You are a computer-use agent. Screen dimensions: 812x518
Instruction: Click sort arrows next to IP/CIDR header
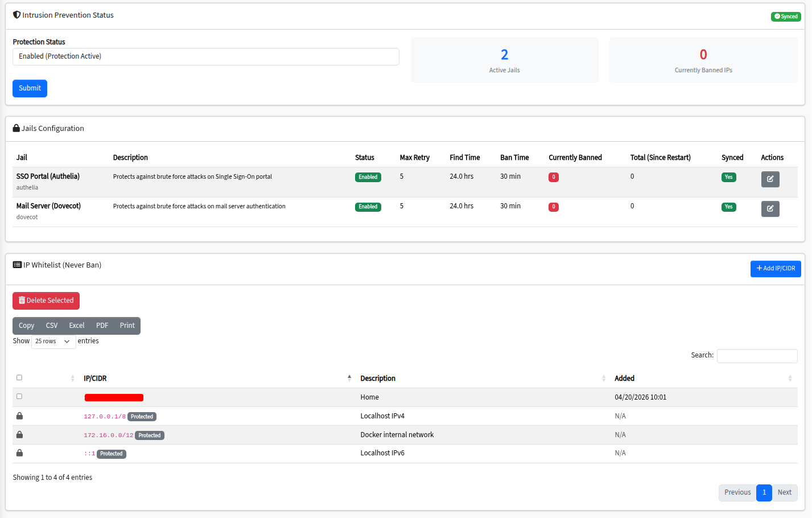(x=349, y=378)
